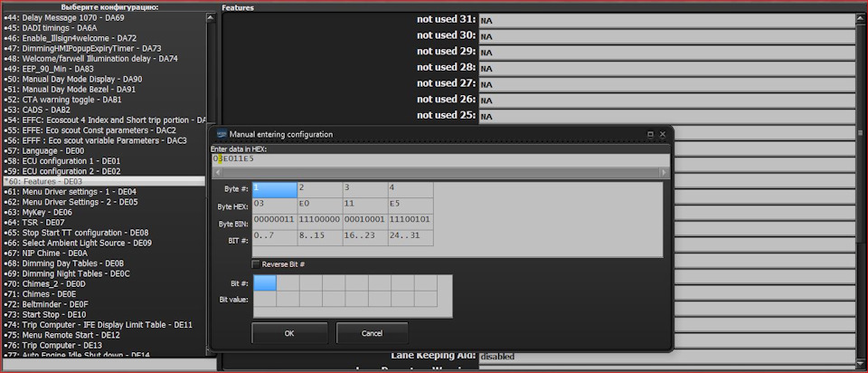Maximize the Manual entering configuration dialog

(650, 134)
